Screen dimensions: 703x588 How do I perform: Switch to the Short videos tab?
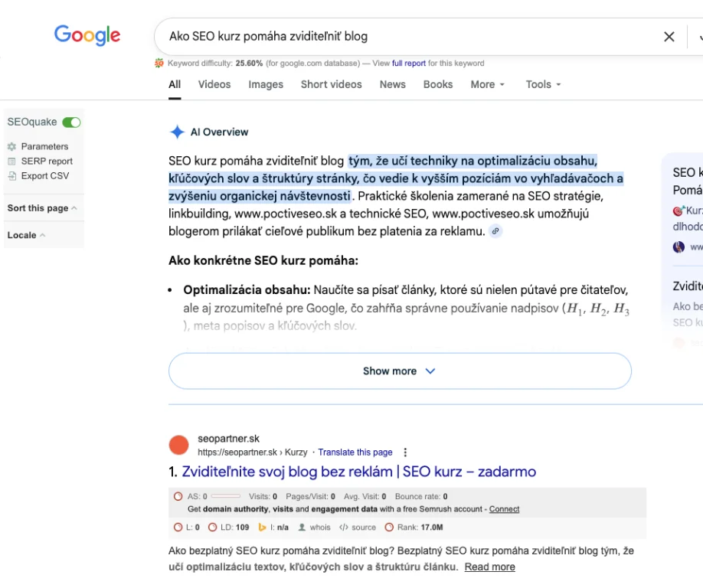[331, 84]
